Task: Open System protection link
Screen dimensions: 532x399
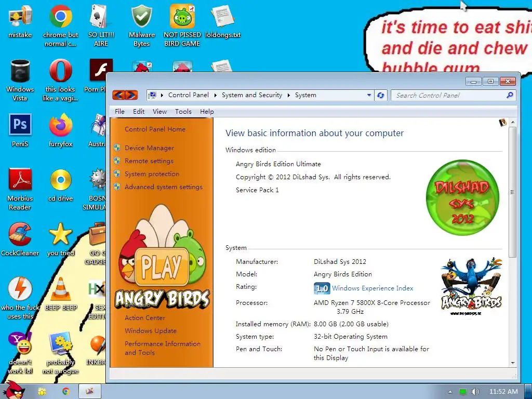Action: (152, 174)
